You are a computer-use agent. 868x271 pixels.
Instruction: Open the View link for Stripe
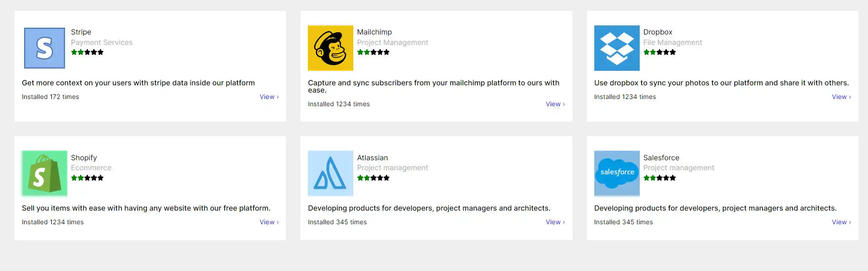269,97
